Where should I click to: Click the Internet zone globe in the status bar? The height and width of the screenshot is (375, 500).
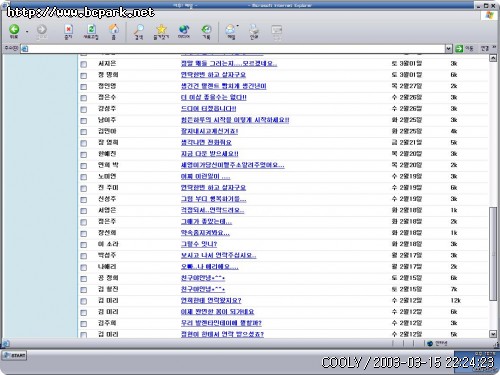[430, 343]
